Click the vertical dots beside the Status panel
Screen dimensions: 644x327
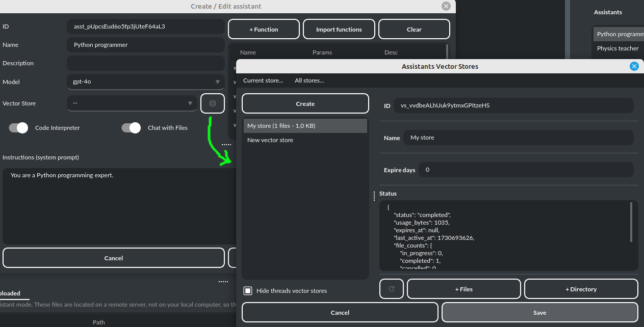pos(374,196)
